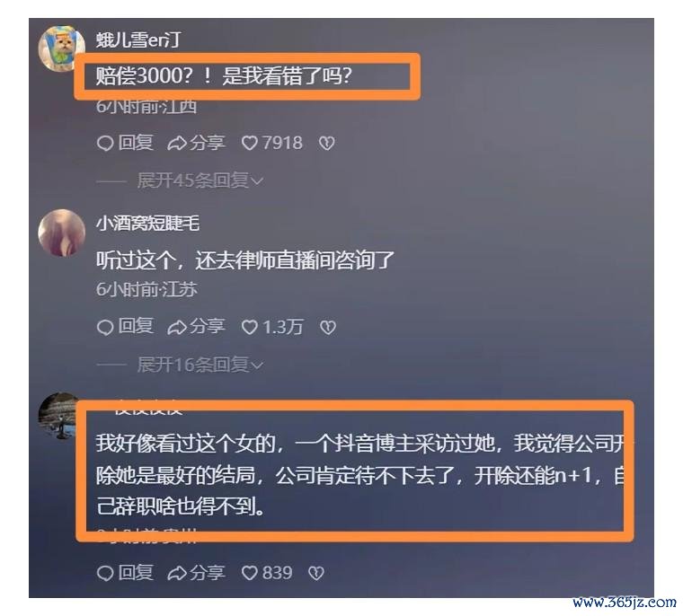Like the comment with 1.3万 likes
683x616 pixels.
pos(272,327)
